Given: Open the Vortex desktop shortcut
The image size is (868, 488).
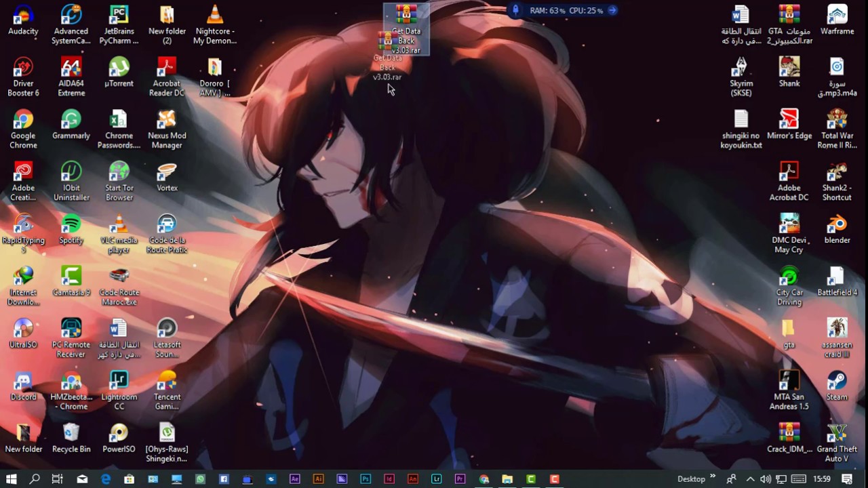Looking at the screenshot, I should (167, 177).
